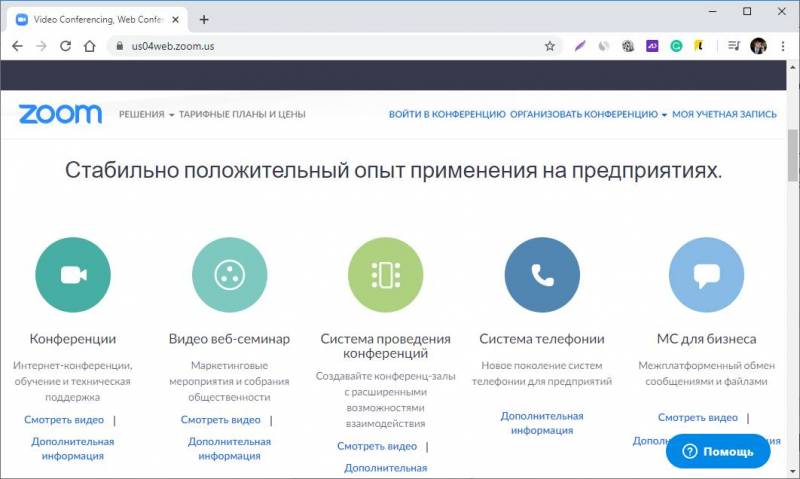Open the ТАРИФНЫЕ ПЛАНЫ И ЦЕНЫ menu item

(x=242, y=114)
